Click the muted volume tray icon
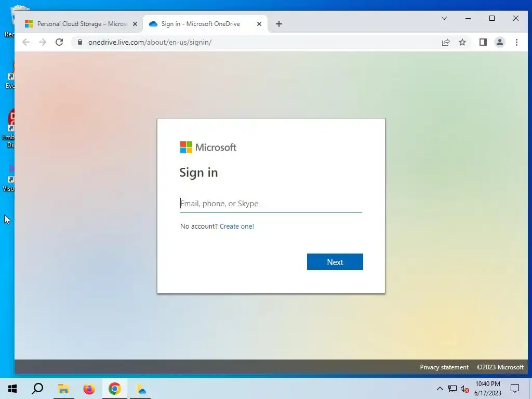The height and width of the screenshot is (399, 532). click(465, 389)
